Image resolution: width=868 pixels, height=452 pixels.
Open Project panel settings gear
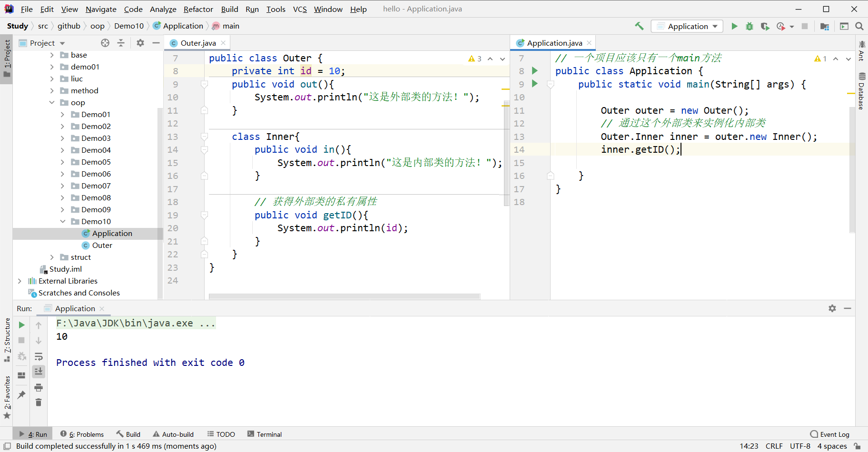tap(140, 43)
